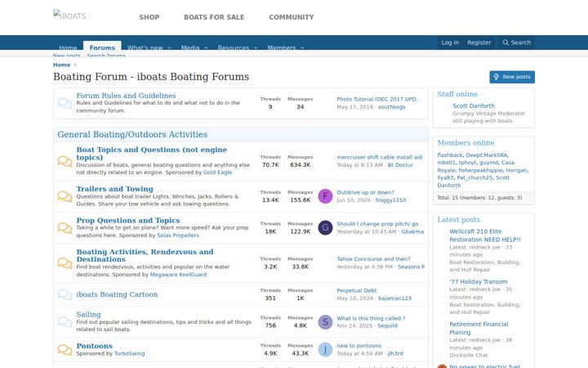Open the Pontoons forum
The image size is (588, 368).
(94, 345)
